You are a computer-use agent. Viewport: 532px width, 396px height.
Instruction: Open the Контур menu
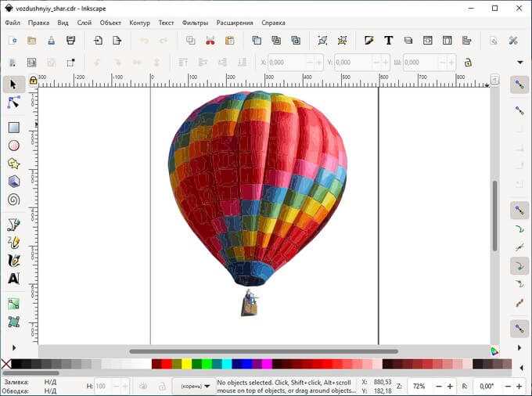[139, 23]
